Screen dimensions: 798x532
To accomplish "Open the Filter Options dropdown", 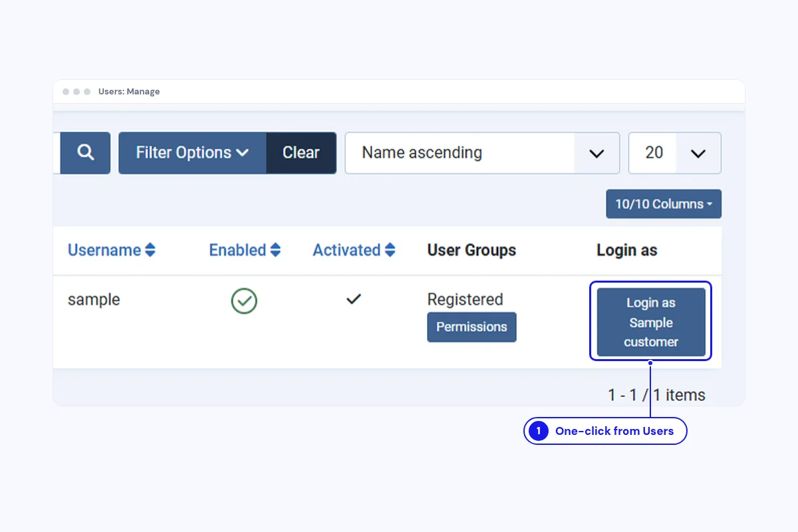I will click(x=193, y=153).
